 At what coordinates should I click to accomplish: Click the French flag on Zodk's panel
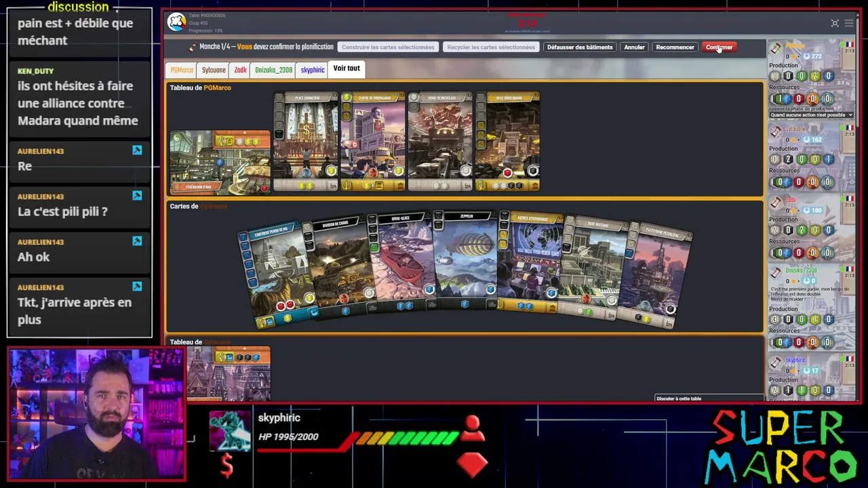click(849, 199)
